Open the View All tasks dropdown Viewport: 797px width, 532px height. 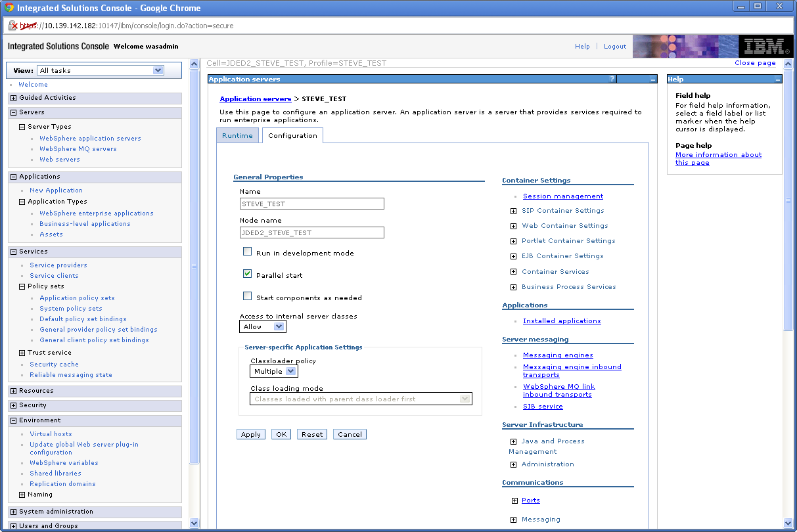pos(101,70)
